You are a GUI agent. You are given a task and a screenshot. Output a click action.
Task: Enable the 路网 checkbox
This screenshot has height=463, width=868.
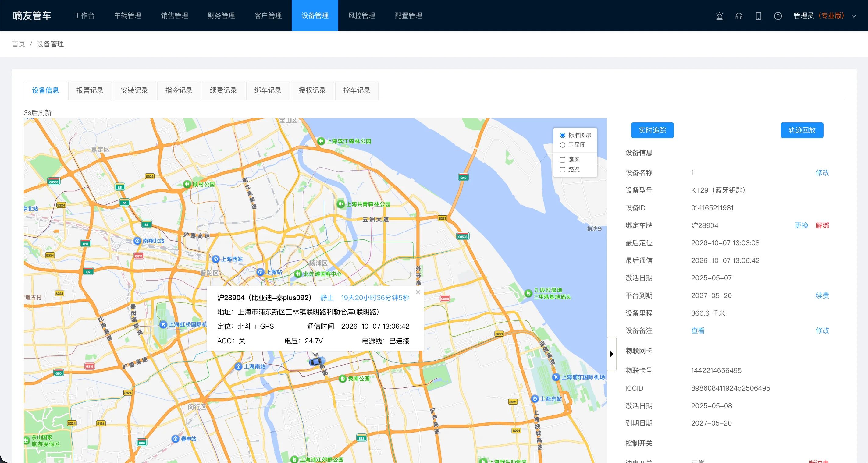(x=562, y=160)
